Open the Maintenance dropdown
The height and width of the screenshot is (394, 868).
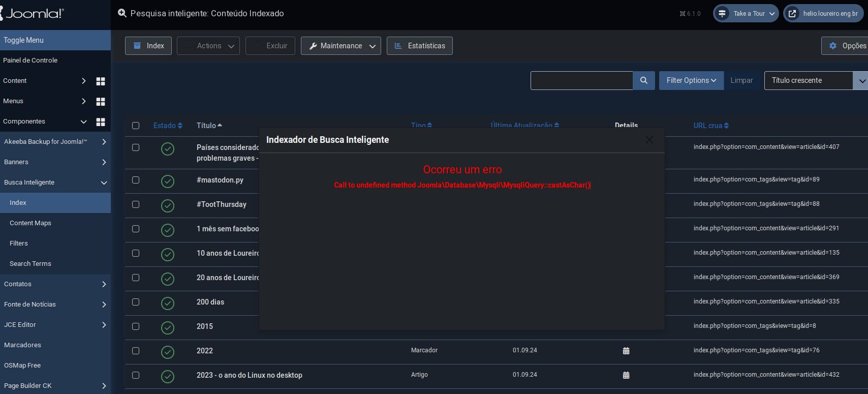[340, 46]
